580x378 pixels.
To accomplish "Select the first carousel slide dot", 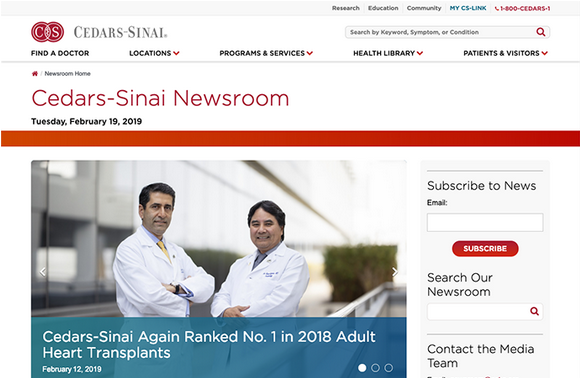I will click(362, 368).
